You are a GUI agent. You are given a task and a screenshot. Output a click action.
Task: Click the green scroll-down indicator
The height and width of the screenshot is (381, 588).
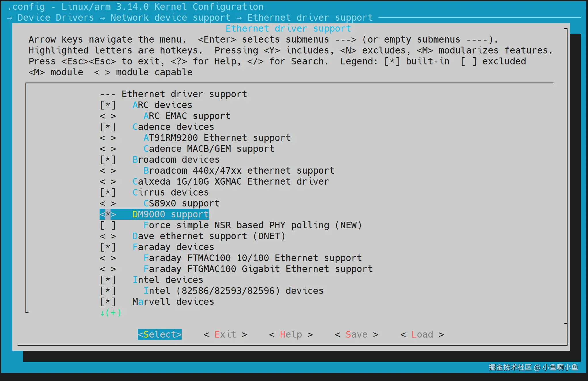pos(111,313)
